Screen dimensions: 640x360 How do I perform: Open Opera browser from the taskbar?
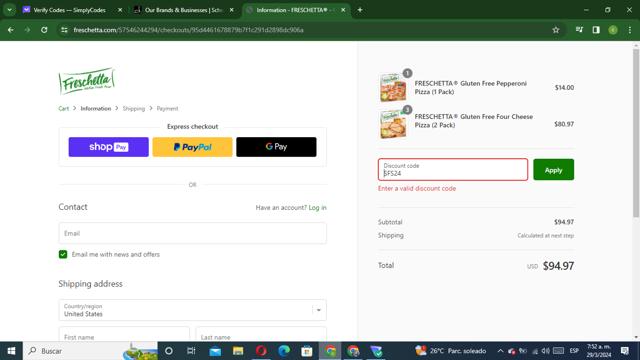(261, 351)
